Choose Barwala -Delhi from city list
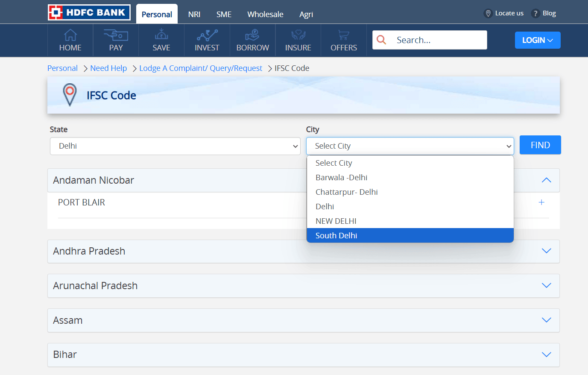The width and height of the screenshot is (588, 375). [x=410, y=178]
